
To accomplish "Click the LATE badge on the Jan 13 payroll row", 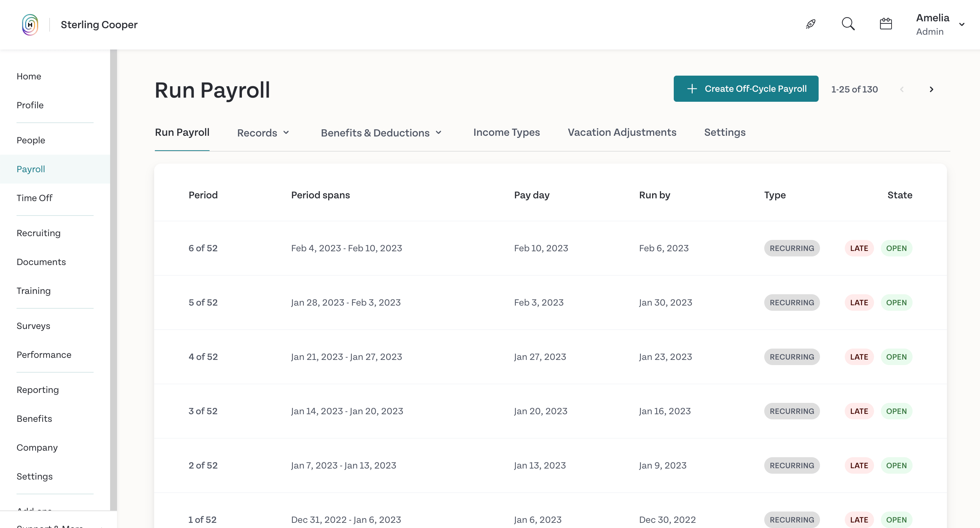I will (859, 465).
